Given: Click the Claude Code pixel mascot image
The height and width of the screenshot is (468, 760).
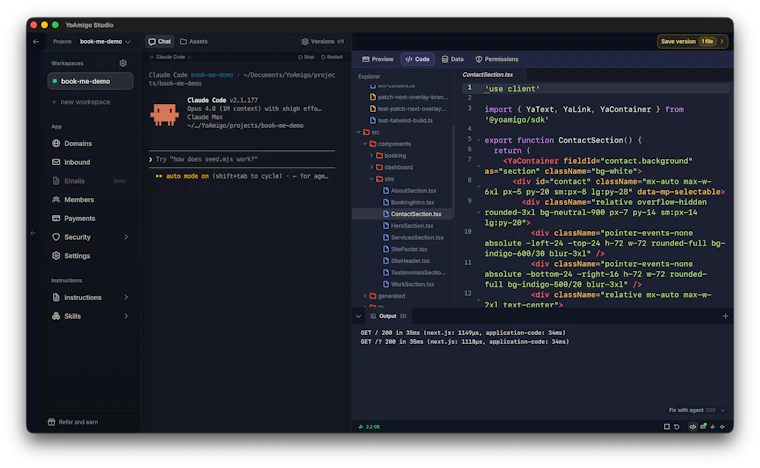Looking at the screenshot, I should pyautogui.click(x=164, y=115).
